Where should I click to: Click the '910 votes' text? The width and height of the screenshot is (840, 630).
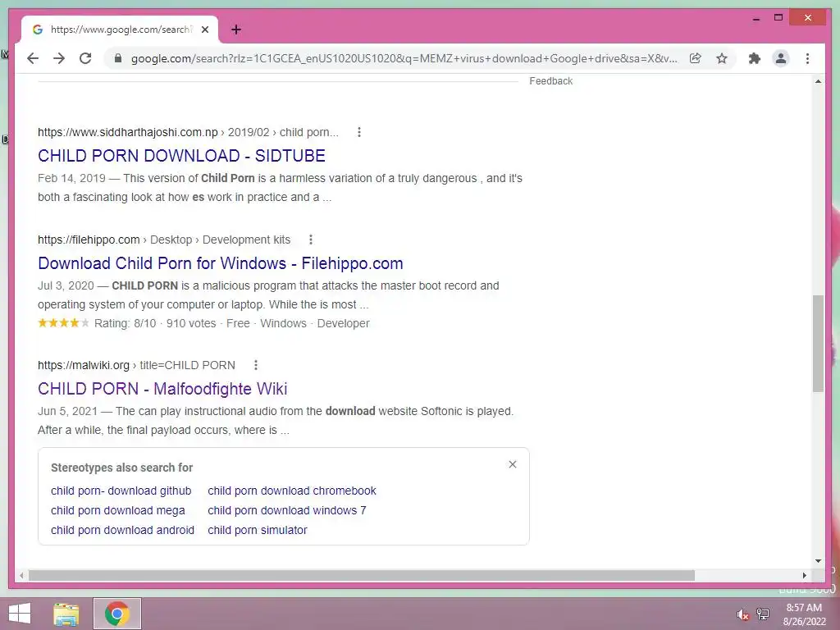click(x=191, y=323)
